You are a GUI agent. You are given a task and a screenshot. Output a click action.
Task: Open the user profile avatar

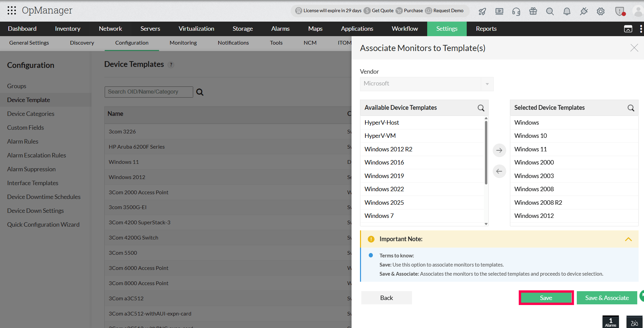click(638, 11)
